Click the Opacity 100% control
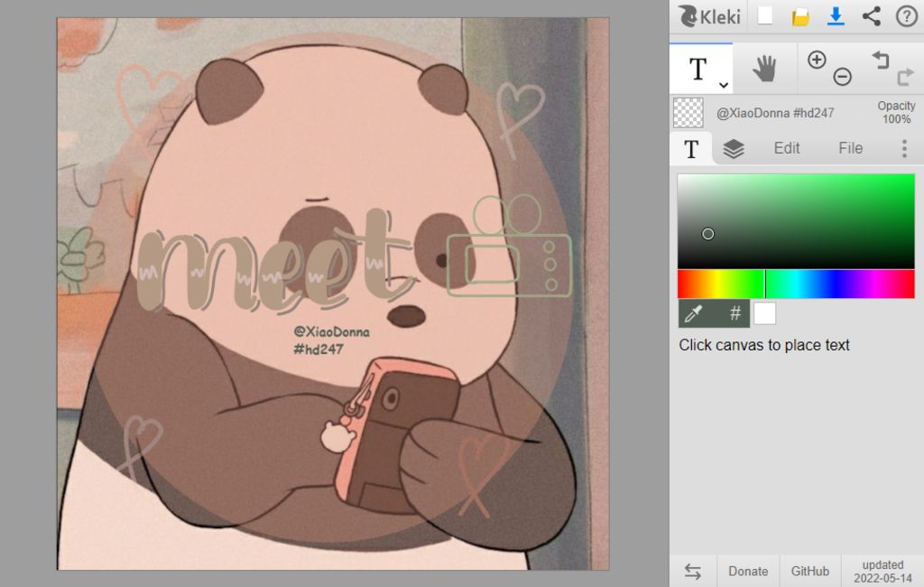924x587 pixels. tap(896, 112)
